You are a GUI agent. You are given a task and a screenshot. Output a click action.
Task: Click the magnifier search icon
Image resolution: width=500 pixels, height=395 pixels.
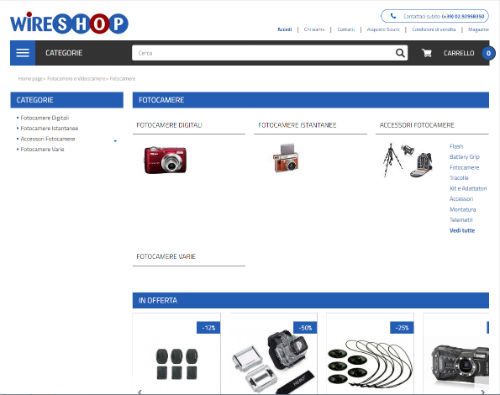400,53
